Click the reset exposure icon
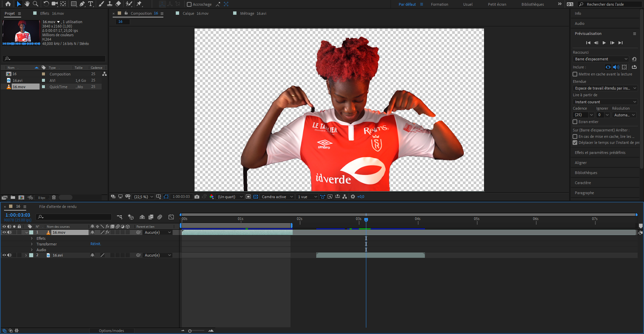 353,197
